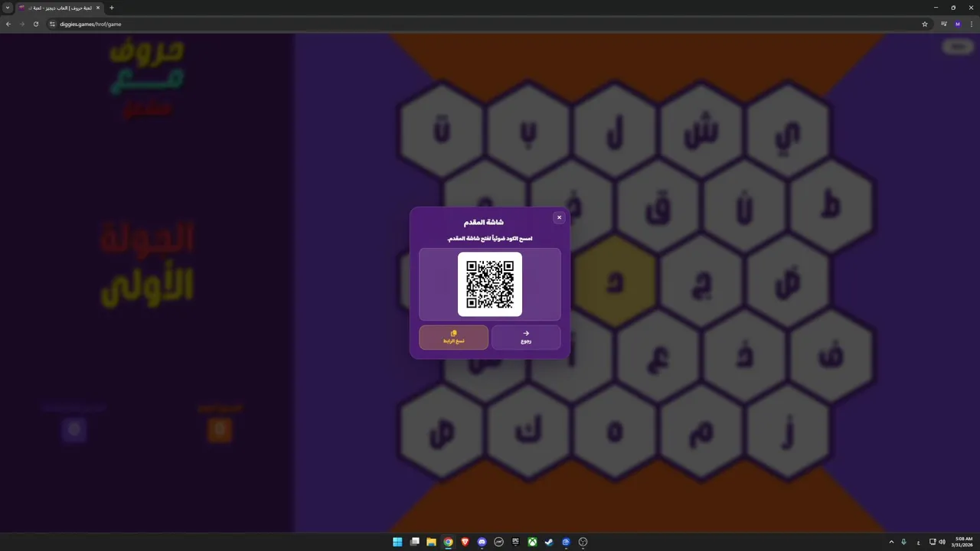Select the ش hexagon tile

701,132
